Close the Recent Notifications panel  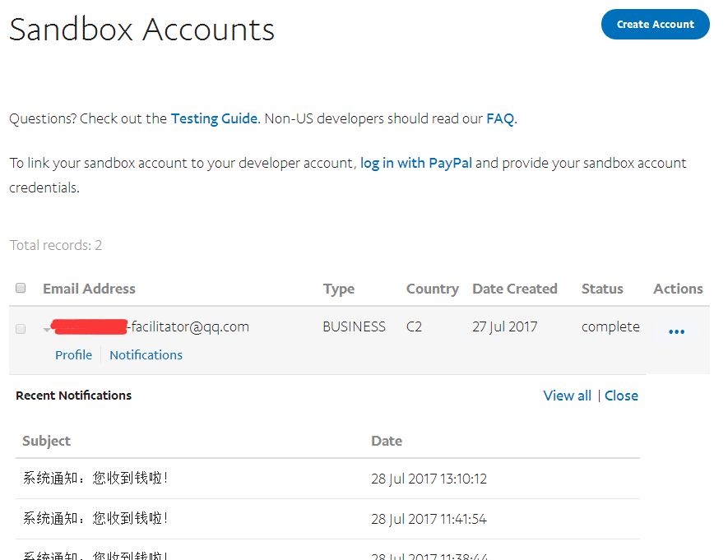coord(621,396)
